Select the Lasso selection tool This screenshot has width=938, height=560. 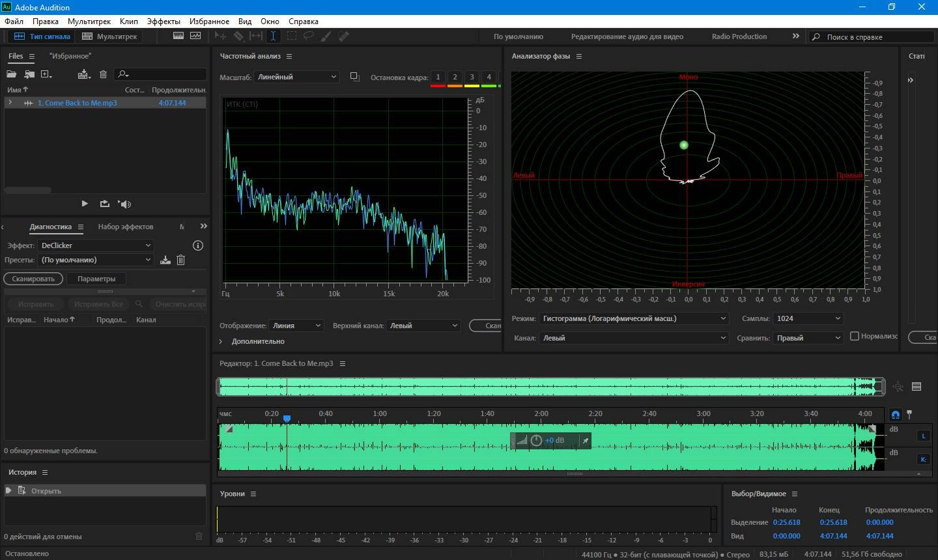[309, 36]
